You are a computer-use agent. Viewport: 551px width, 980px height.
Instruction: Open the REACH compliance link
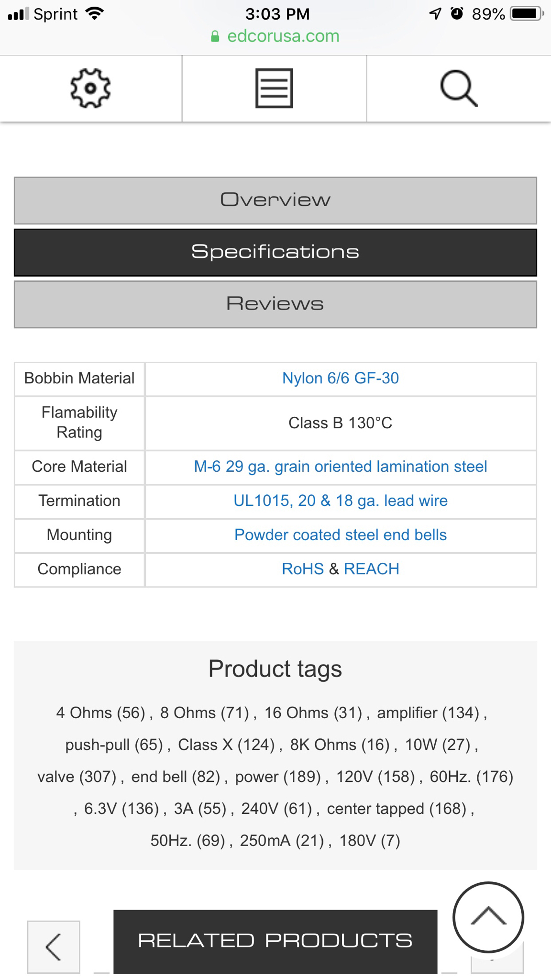click(372, 569)
